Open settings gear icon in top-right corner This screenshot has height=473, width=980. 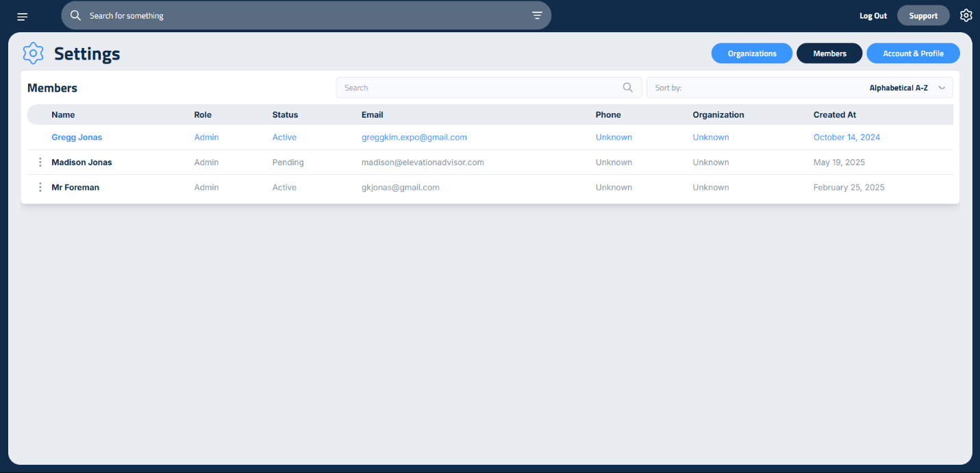click(x=966, y=15)
